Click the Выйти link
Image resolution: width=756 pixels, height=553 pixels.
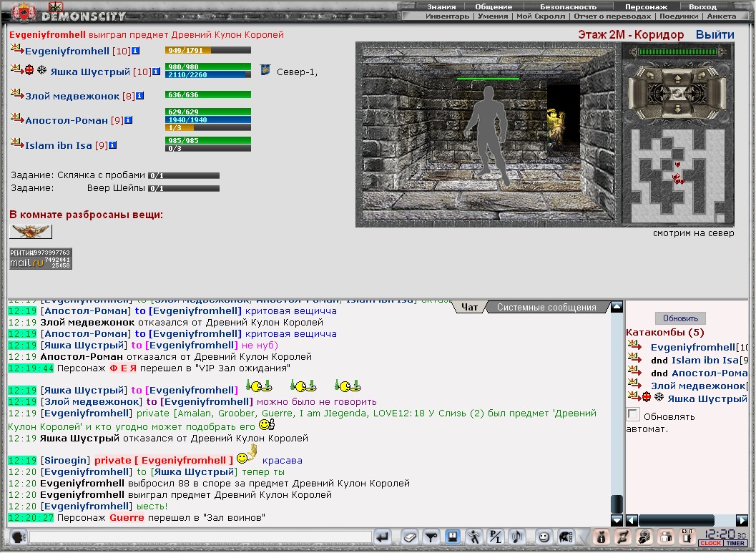point(715,35)
